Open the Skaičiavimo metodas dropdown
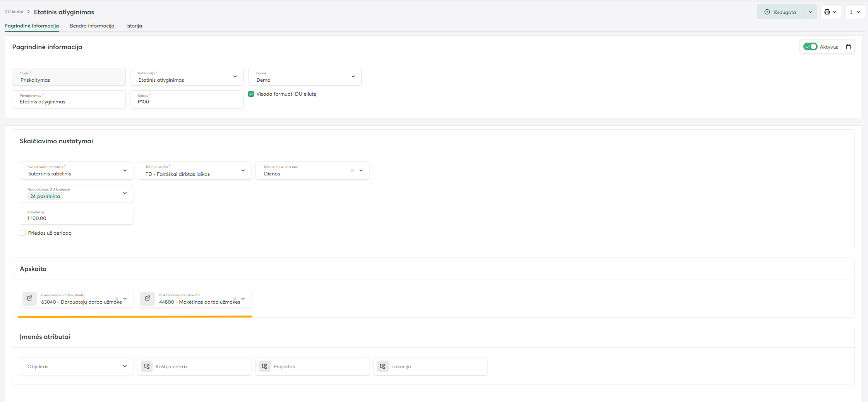This screenshot has width=868, height=402. click(x=125, y=171)
